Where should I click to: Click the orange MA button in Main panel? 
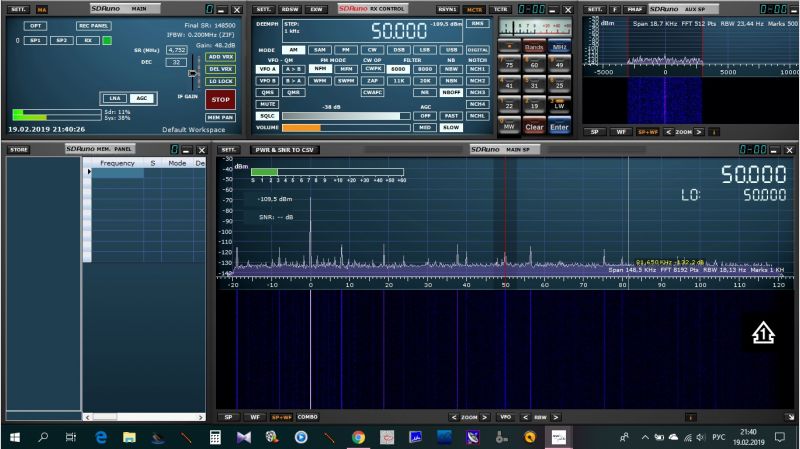click(42, 9)
